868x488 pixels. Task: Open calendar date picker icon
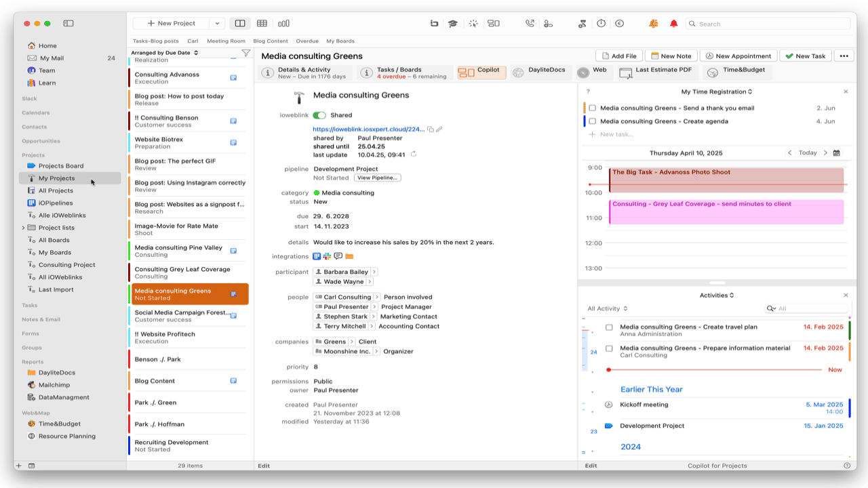tap(837, 153)
